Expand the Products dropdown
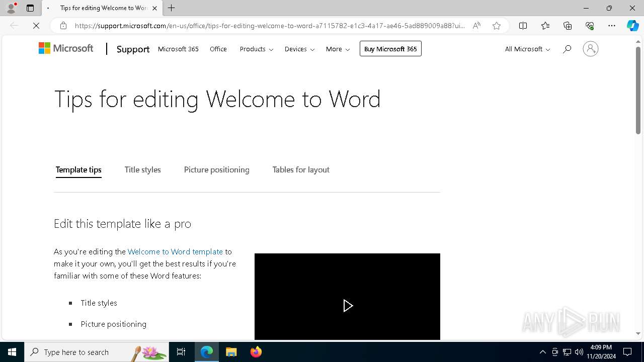 (257, 49)
